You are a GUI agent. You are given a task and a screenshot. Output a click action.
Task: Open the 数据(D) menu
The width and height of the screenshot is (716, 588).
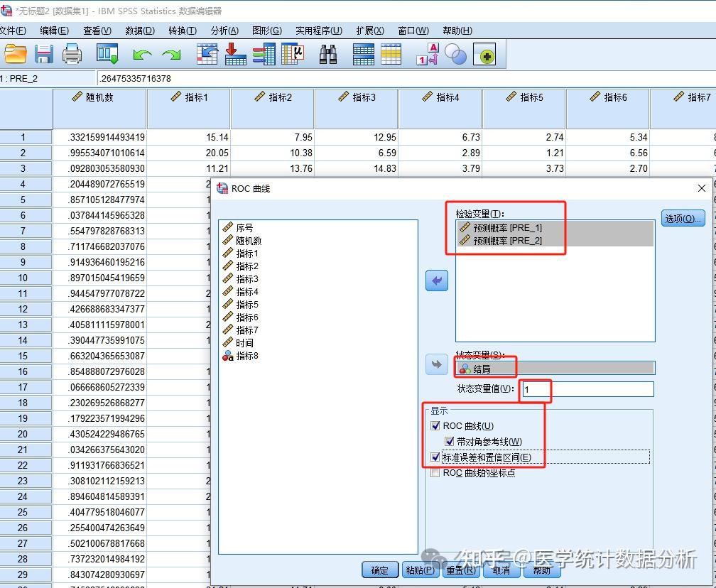(x=140, y=31)
